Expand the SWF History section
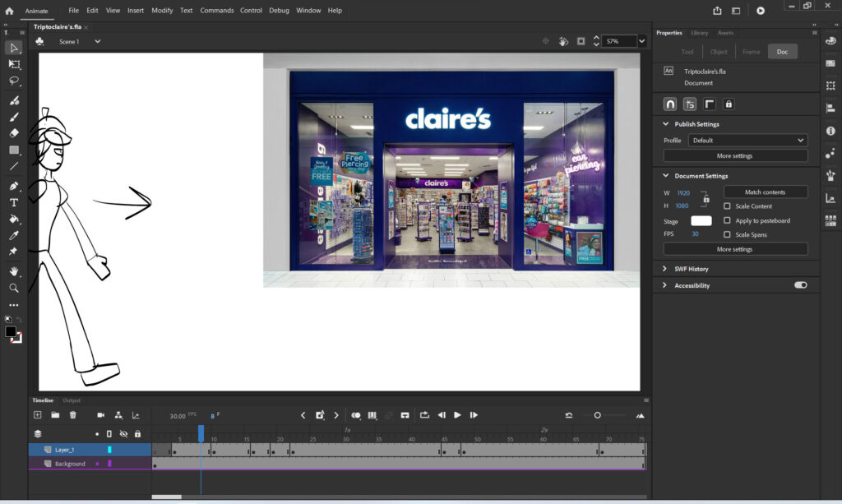 click(664, 268)
